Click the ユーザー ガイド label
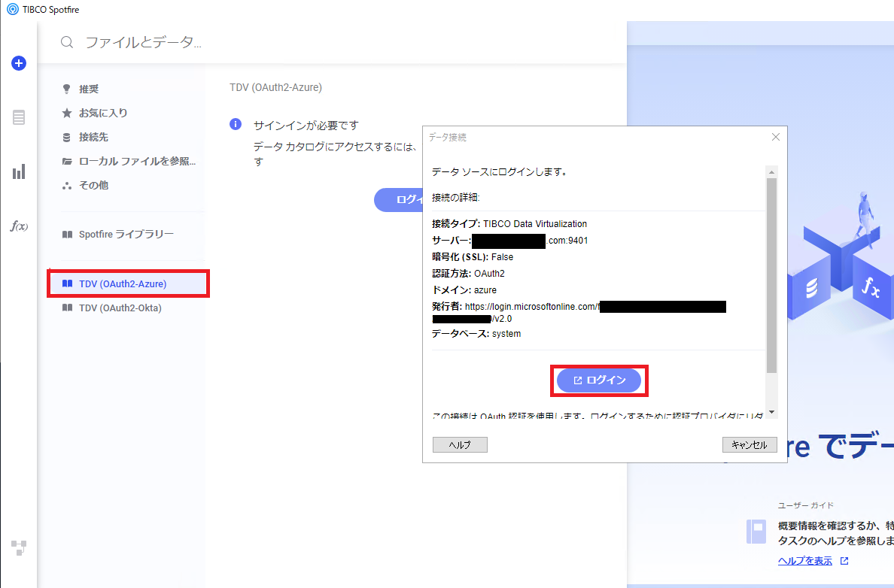894x588 pixels. (806, 505)
